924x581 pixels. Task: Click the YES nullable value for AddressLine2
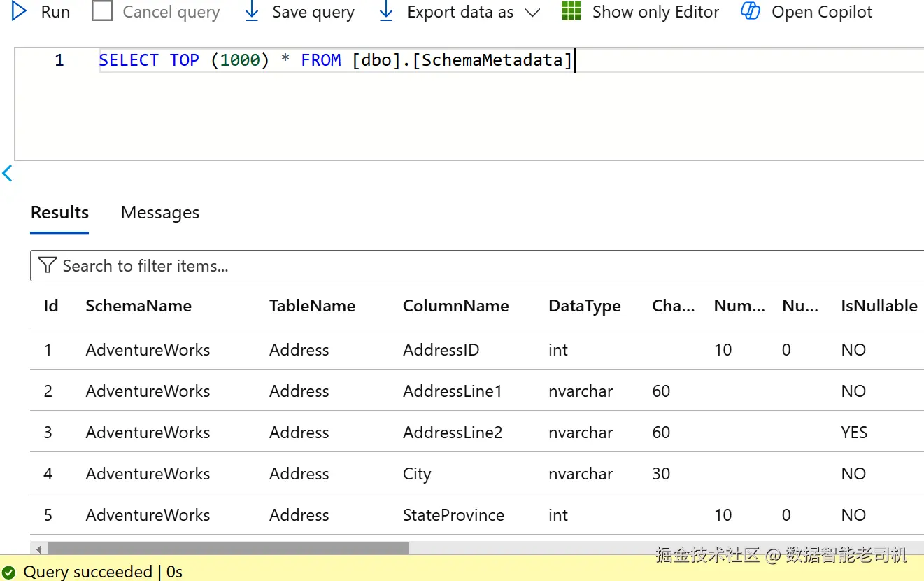[x=854, y=432]
